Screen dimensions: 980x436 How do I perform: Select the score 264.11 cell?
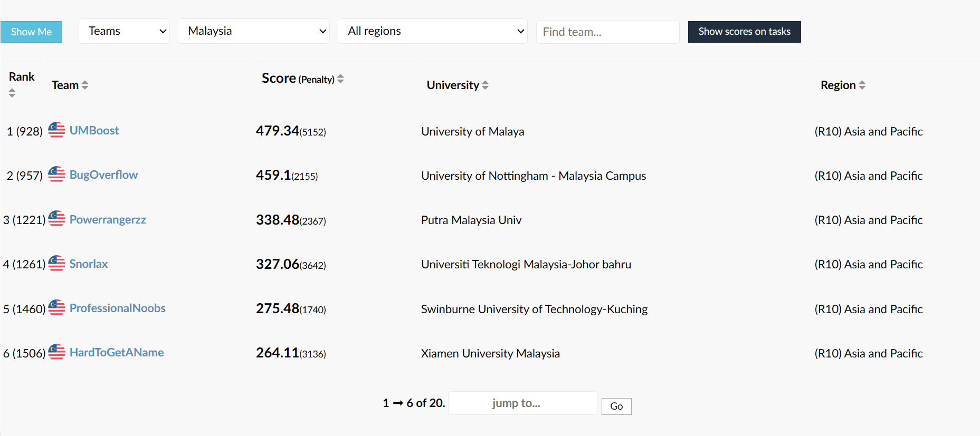tap(291, 353)
